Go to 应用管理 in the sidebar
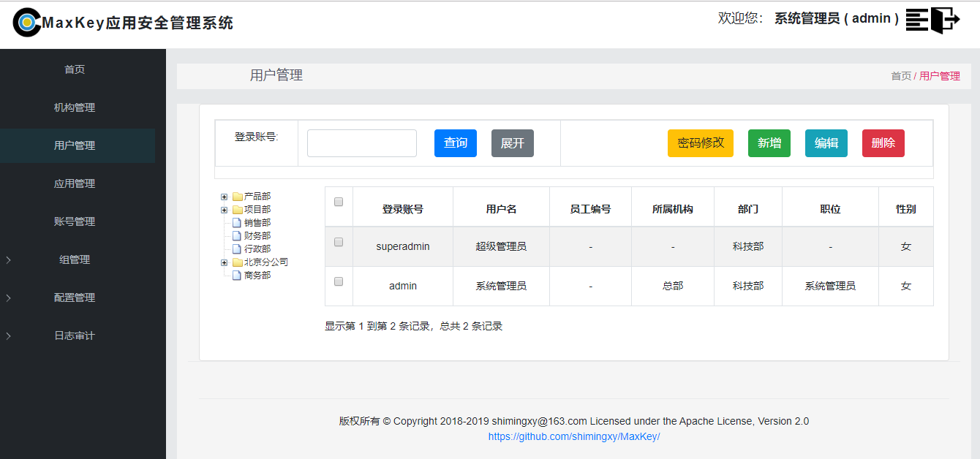The height and width of the screenshot is (459, 980). pyautogui.click(x=75, y=183)
